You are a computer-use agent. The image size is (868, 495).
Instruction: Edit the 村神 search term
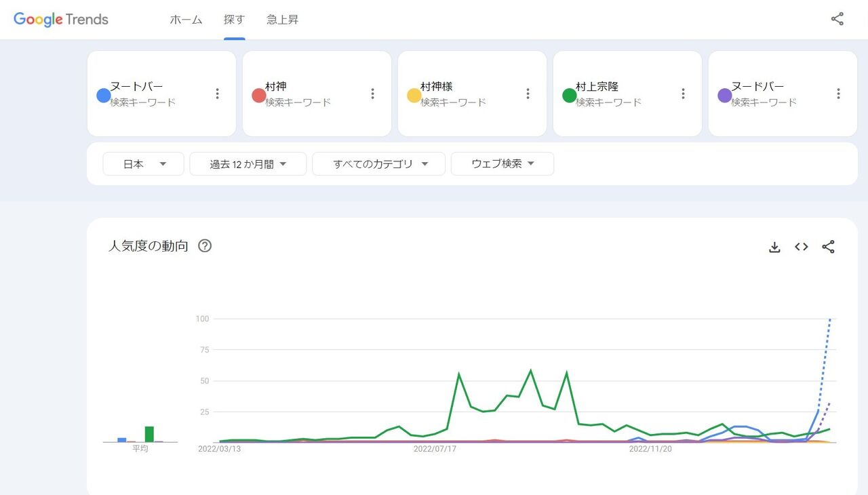coord(276,87)
